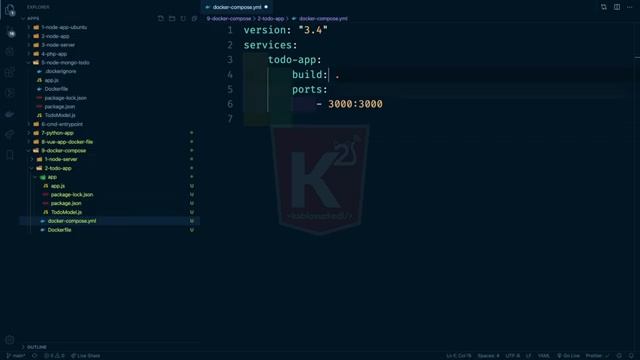Viewport: 640px width, 360px height.
Task: Select the docker-compose.yml editor tab
Action: 236,7
